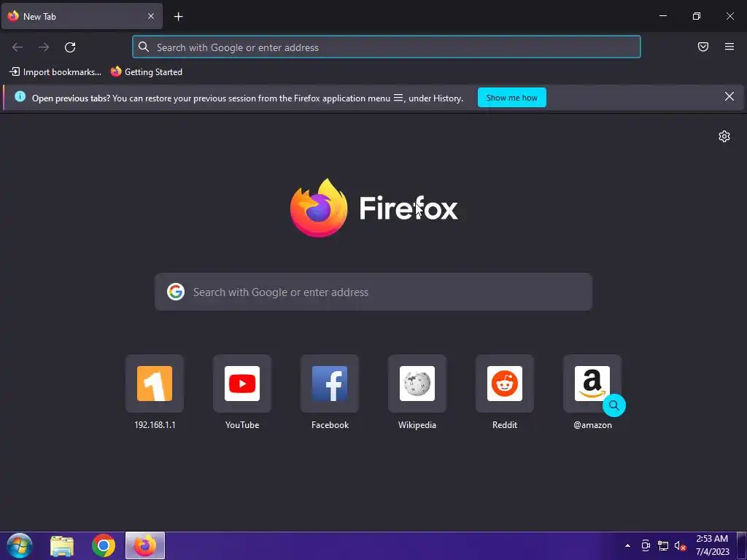Show hidden system tray icons

pyautogui.click(x=627, y=545)
